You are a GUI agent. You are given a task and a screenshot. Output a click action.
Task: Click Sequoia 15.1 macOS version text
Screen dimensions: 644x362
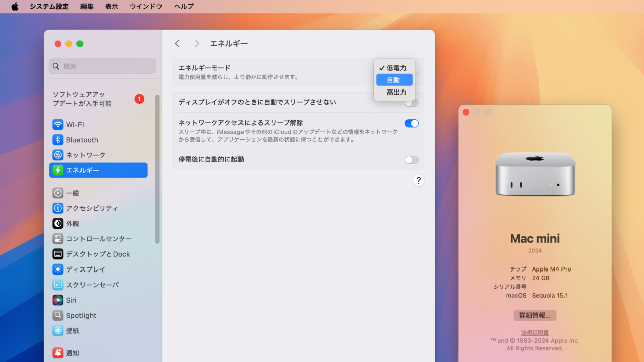click(x=550, y=295)
